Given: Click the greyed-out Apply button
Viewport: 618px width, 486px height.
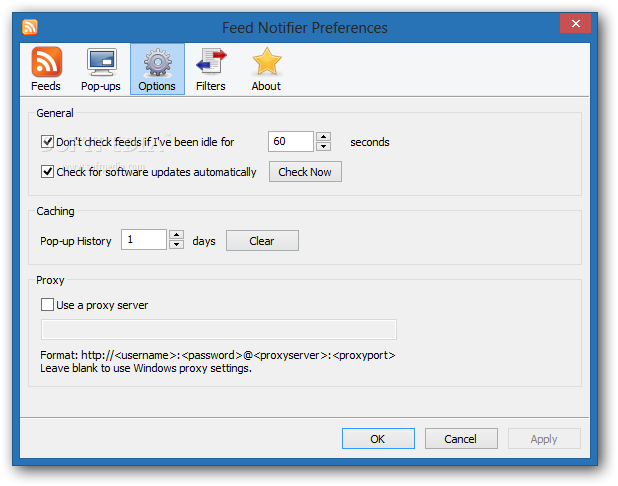Looking at the screenshot, I should pyautogui.click(x=544, y=438).
